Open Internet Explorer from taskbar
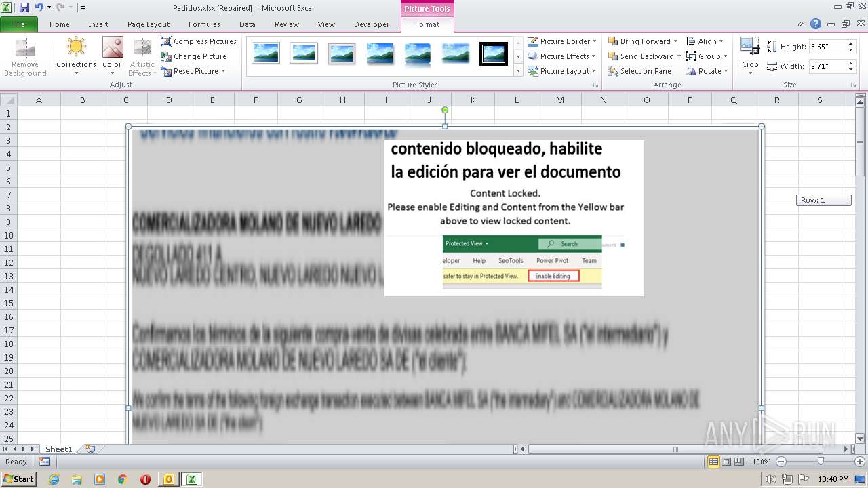This screenshot has height=488, width=868. click(x=54, y=479)
